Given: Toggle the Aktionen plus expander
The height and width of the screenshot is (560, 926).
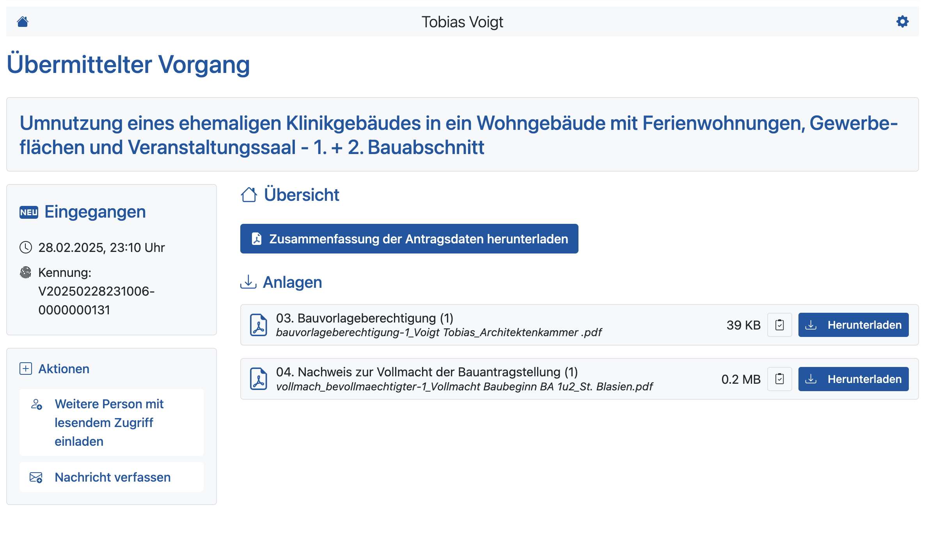Looking at the screenshot, I should point(26,369).
